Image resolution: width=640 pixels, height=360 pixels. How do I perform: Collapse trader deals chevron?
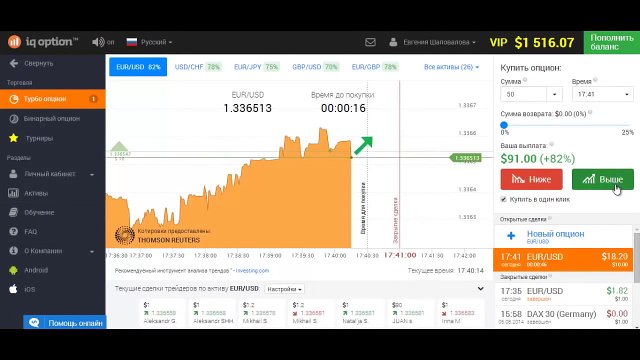[x=481, y=289]
